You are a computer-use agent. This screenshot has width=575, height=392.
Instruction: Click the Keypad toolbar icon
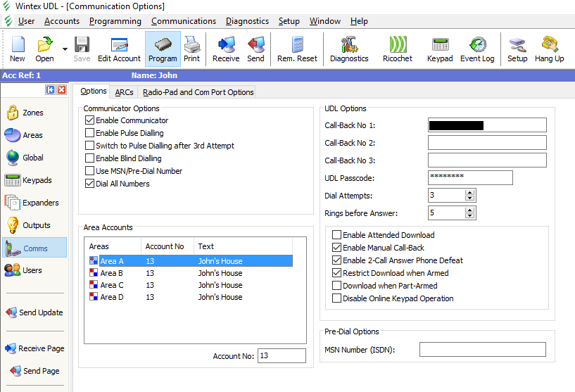[x=441, y=49]
